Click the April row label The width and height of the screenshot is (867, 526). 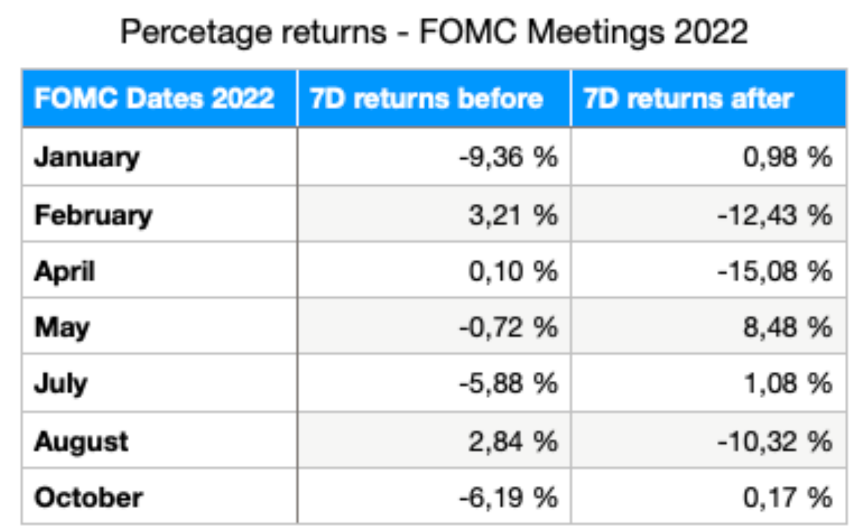tap(65, 271)
